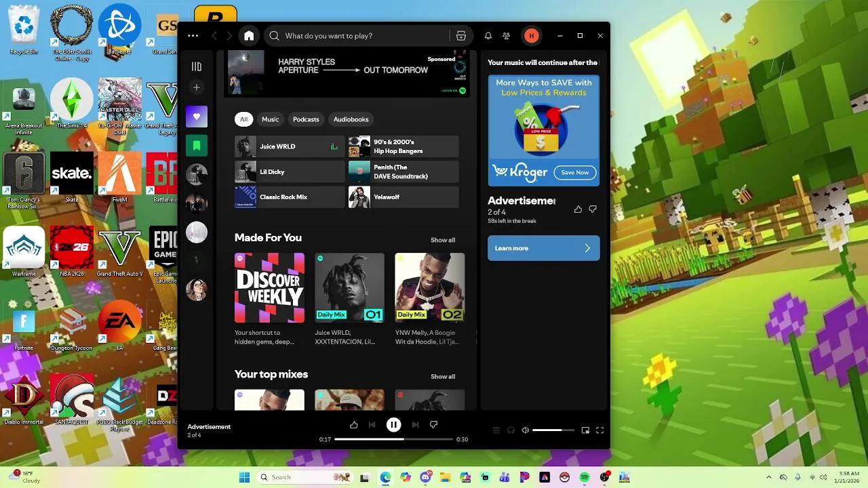Go forward using the right arrow
Viewport: 868px width, 488px height.
(229, 36)
